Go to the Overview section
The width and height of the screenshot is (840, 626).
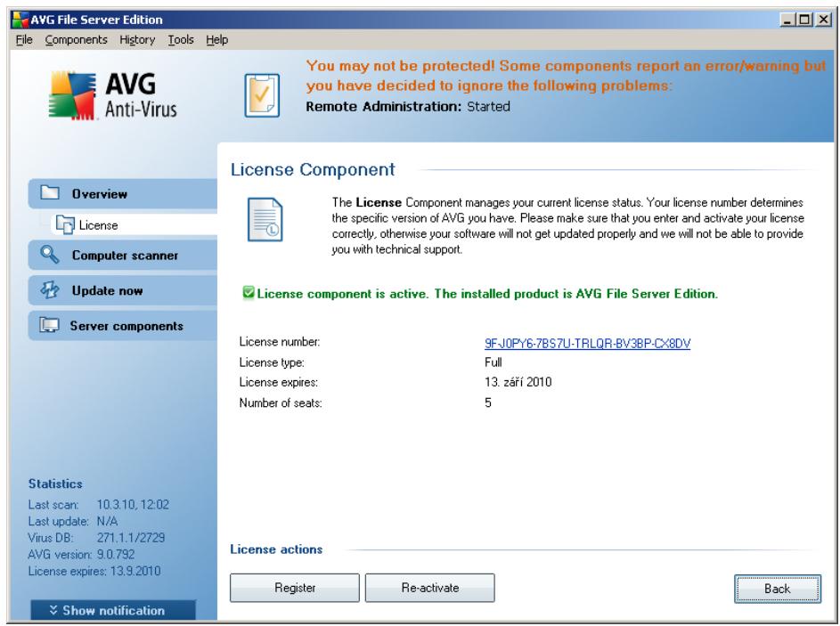[x=123, y=193]
